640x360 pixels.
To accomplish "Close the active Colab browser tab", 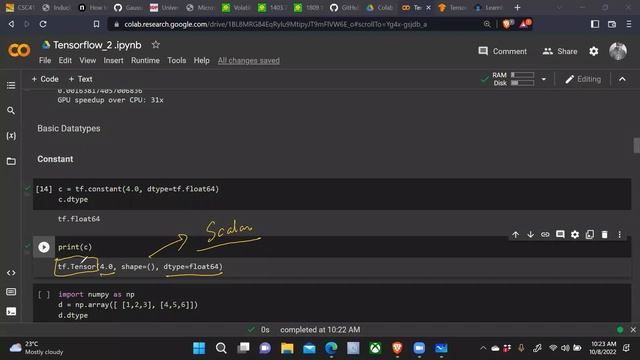I will click(x=429, y=7).
